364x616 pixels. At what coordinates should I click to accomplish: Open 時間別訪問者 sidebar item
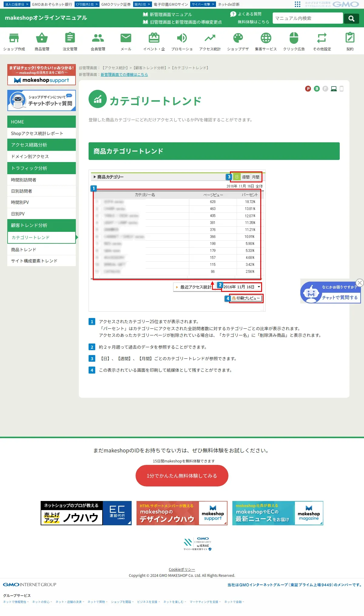coord(42,180)
